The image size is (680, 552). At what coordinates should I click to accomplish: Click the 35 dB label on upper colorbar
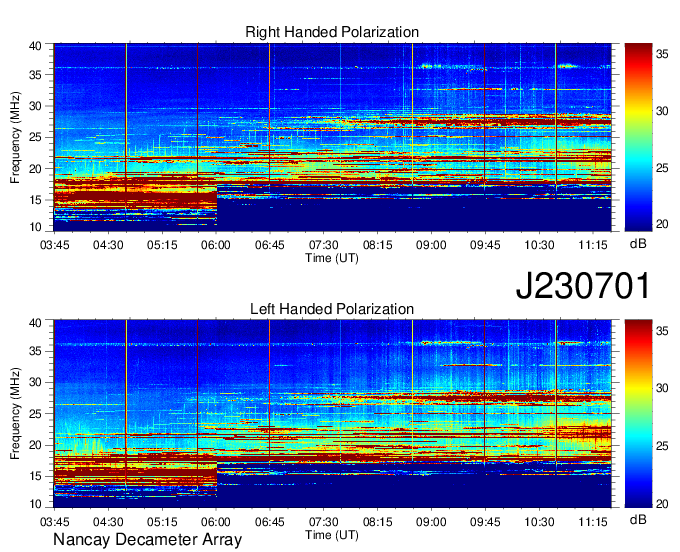tap(662, 54)
